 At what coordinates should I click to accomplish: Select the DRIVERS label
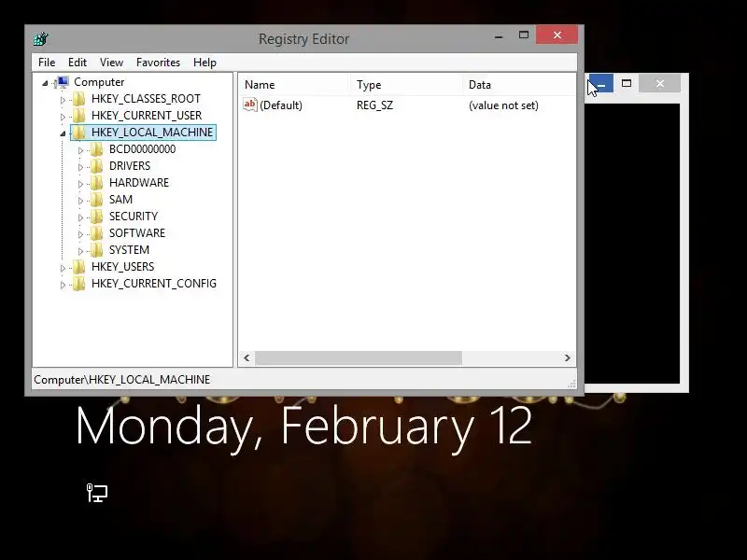130,166
